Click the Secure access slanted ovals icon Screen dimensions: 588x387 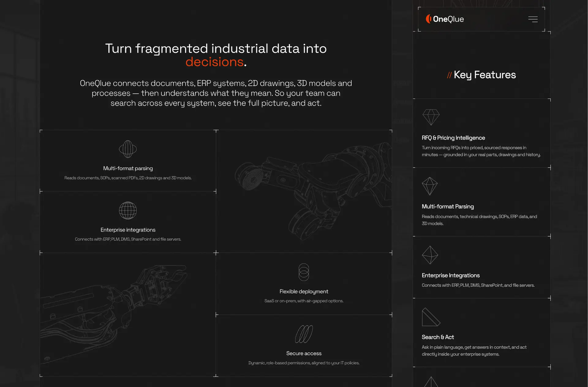[x=304, y=334]
